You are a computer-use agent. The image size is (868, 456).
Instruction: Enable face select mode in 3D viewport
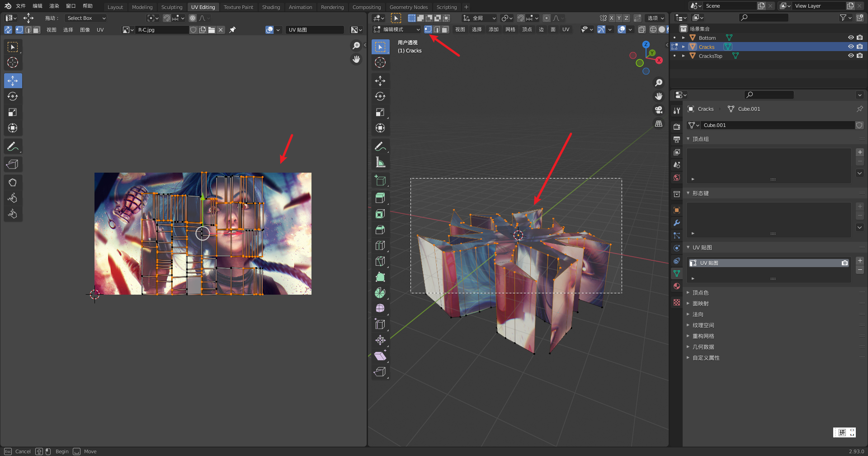(445, 29)
